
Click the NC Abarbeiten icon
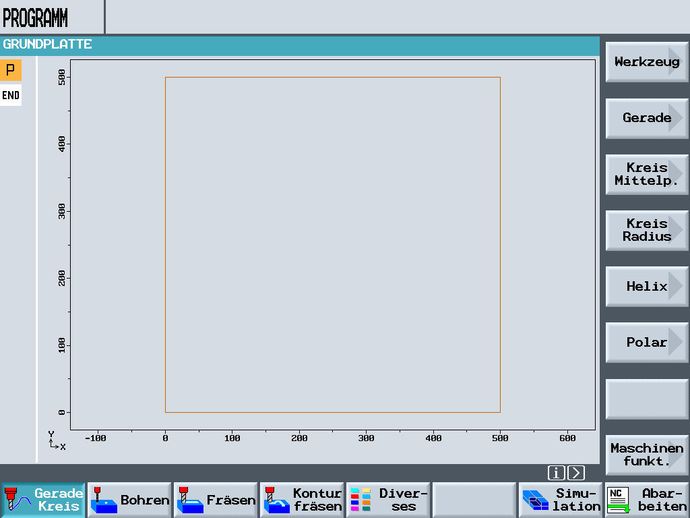pos(619,500)
